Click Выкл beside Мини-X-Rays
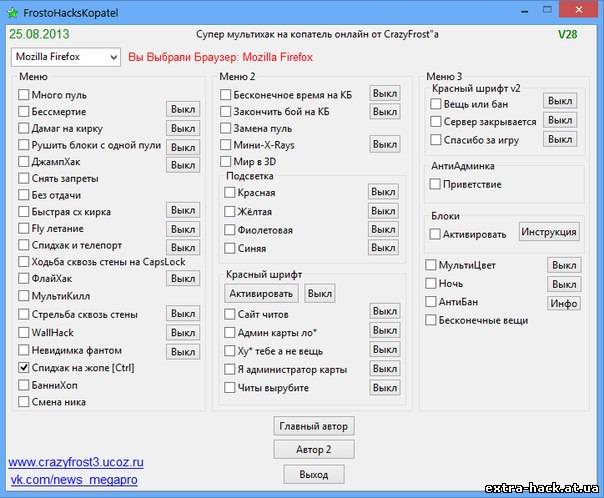Image resolution: width=604 pixels, height=498 pixels. tap(384, 144)
